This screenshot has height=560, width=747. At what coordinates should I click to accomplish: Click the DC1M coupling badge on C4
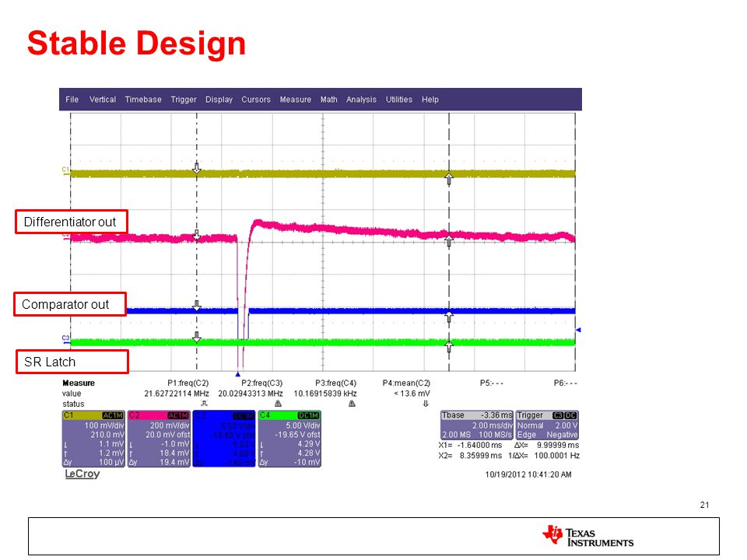pyautogui.click(x=309, y=415)
